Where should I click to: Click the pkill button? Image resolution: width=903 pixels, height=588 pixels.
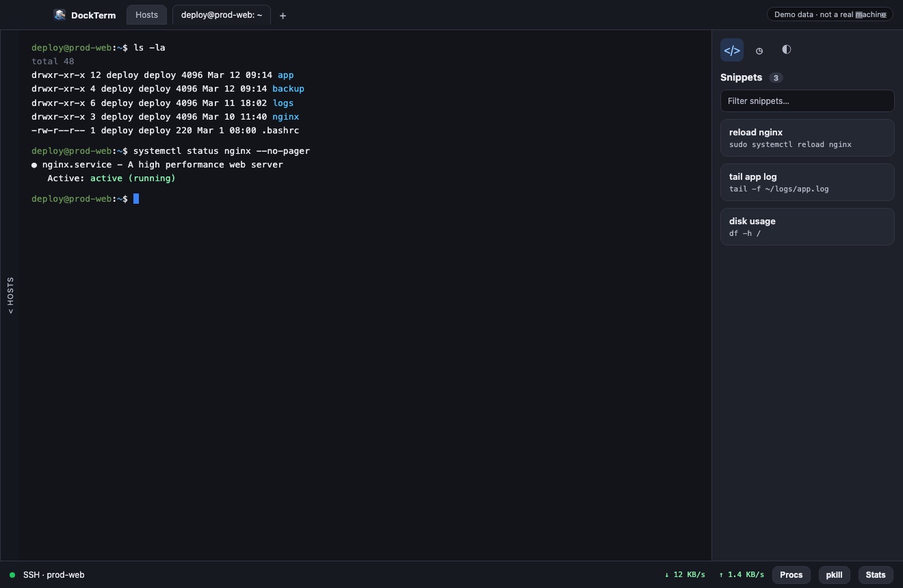(x=835, y=575)
